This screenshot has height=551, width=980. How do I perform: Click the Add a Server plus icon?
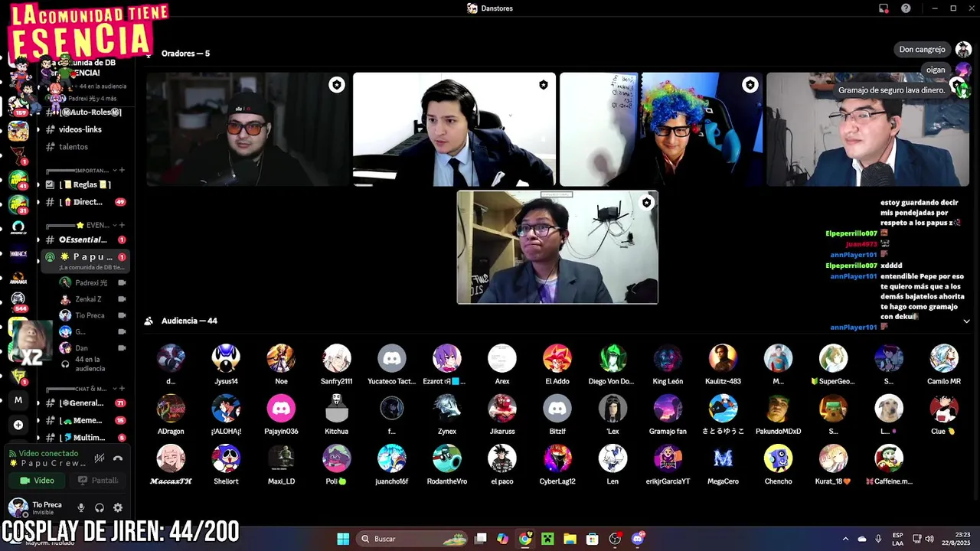pyautogui.click(x=18, y=425)
